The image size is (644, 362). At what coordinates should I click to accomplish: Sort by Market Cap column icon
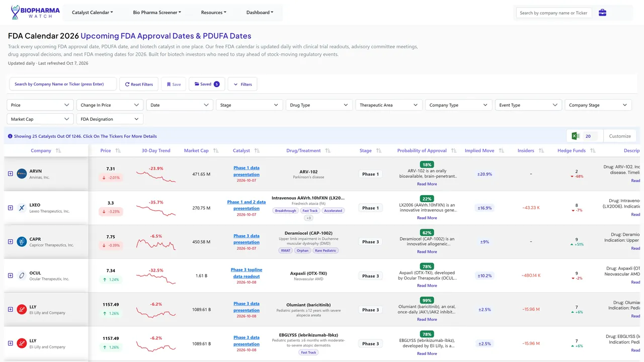[216, 150]
